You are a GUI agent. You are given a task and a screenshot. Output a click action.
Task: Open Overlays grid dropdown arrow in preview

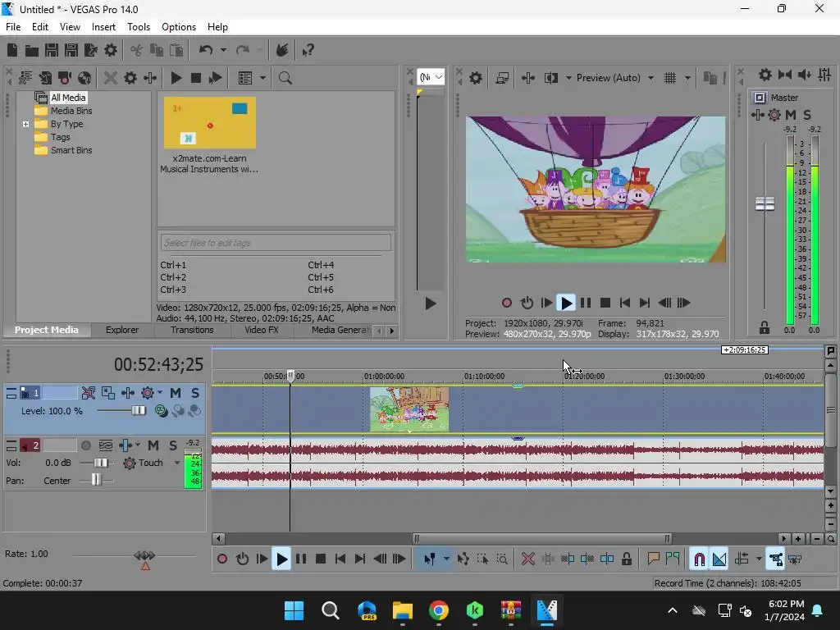tap(688, 78)
